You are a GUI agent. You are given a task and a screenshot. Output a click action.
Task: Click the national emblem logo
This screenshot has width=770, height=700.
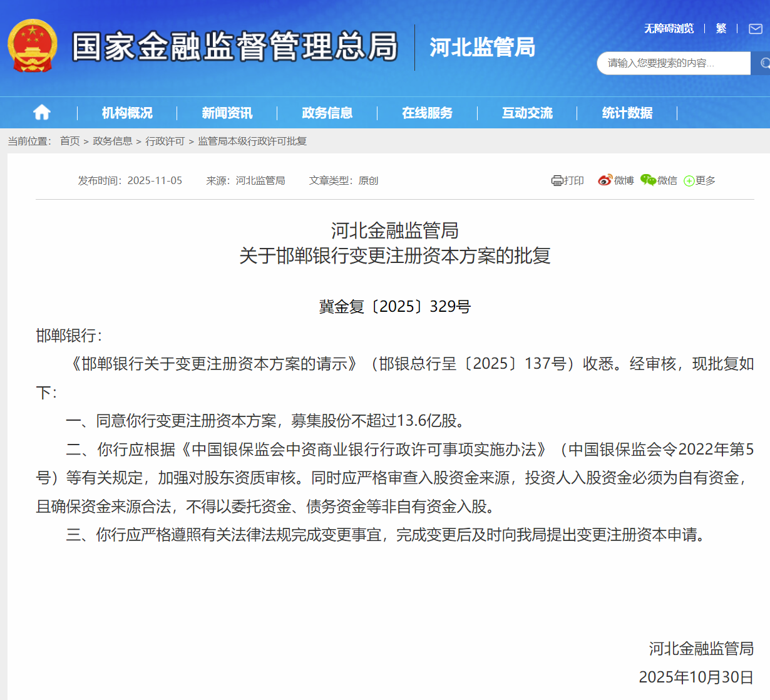[x=33, y=46]
